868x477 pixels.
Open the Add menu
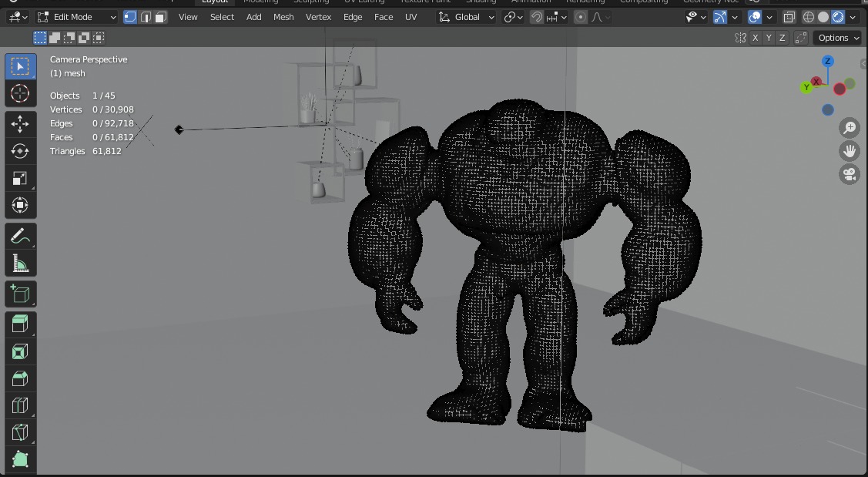point(253,17)
